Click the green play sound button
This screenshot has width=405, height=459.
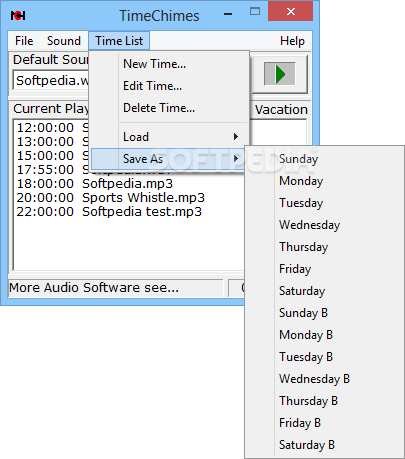[x=280, y=74]
